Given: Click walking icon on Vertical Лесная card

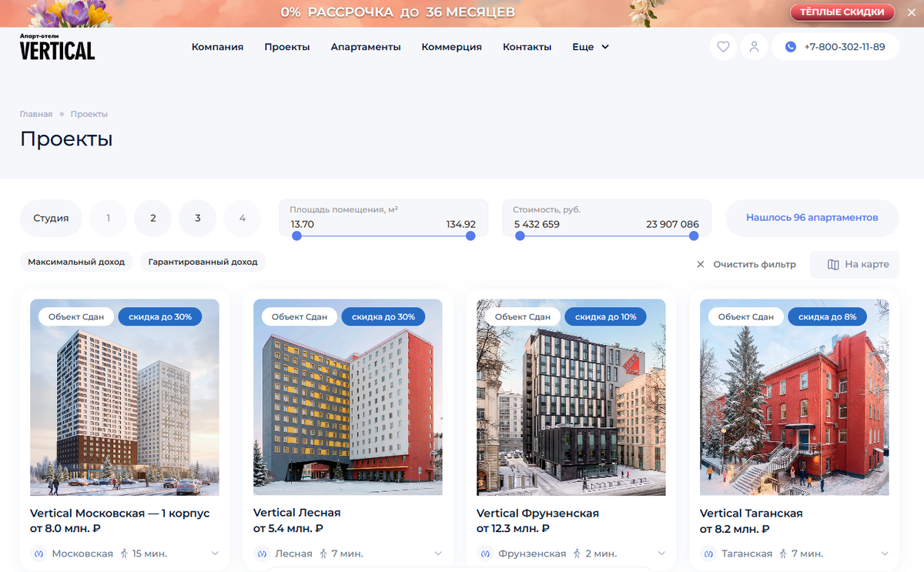Looking at the screenshot, I should (323, 554).
